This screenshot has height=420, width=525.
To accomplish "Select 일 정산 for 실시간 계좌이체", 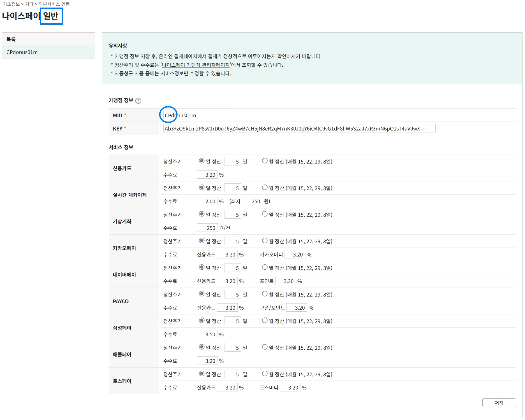I will [x=202, y=188].
